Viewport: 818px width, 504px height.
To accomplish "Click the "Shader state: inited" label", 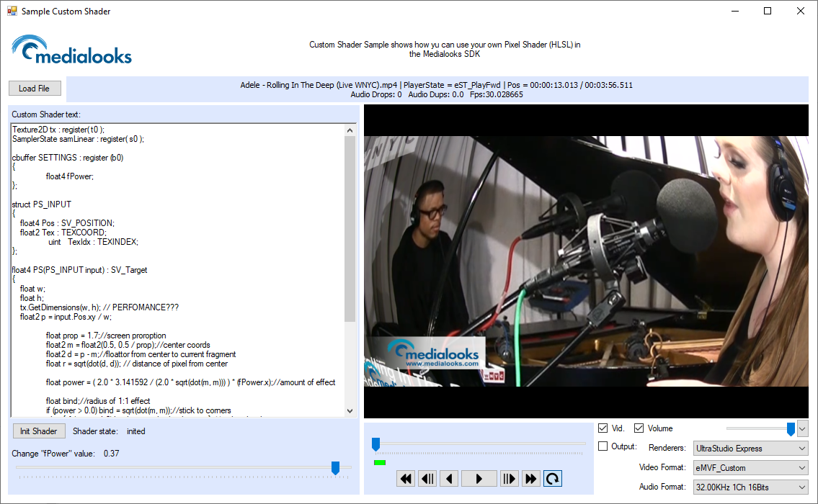I will 109,431.
